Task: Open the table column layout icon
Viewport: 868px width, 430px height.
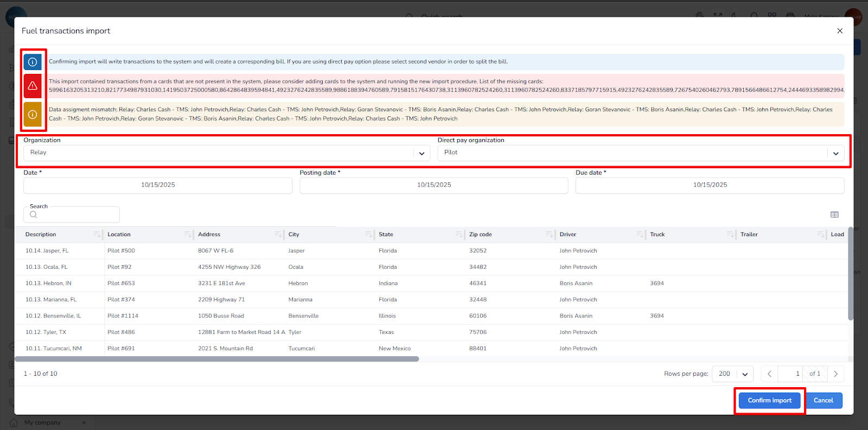Action: click(834, 215)
